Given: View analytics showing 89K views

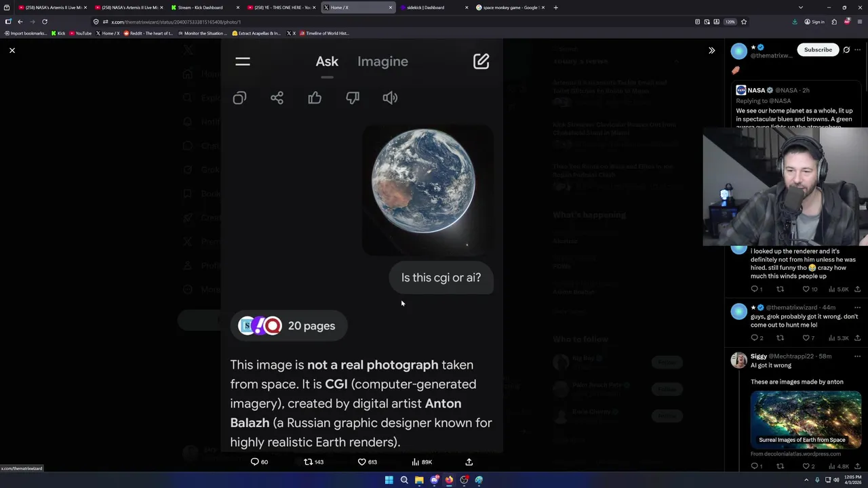Looking at the screenshot, I should (x=422, y=462).
